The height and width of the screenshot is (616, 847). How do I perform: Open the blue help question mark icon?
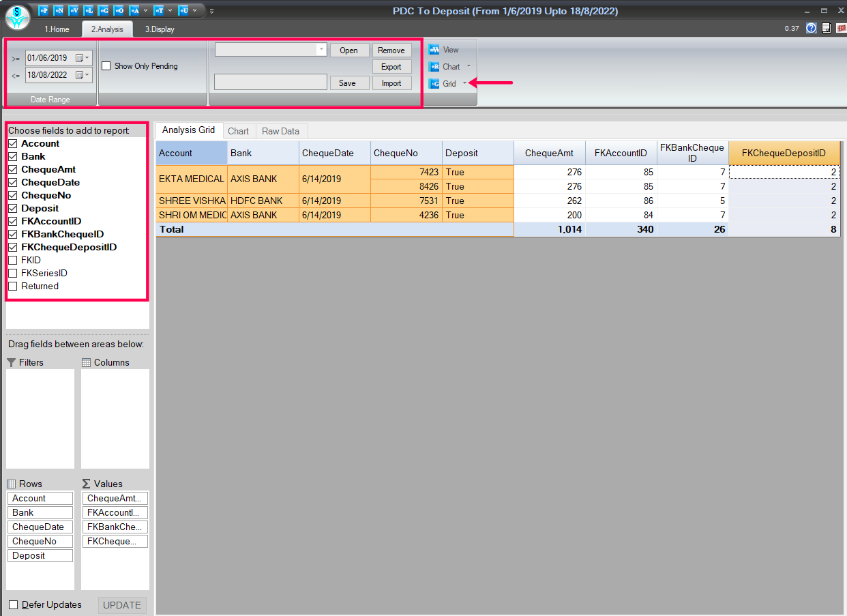pos(811,28)
